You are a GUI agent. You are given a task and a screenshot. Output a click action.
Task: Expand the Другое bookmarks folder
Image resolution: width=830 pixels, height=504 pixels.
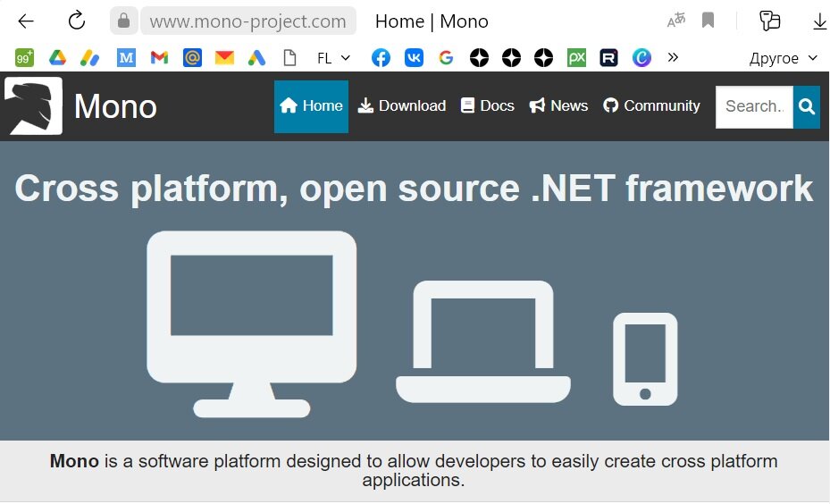[x=784, y=58]
